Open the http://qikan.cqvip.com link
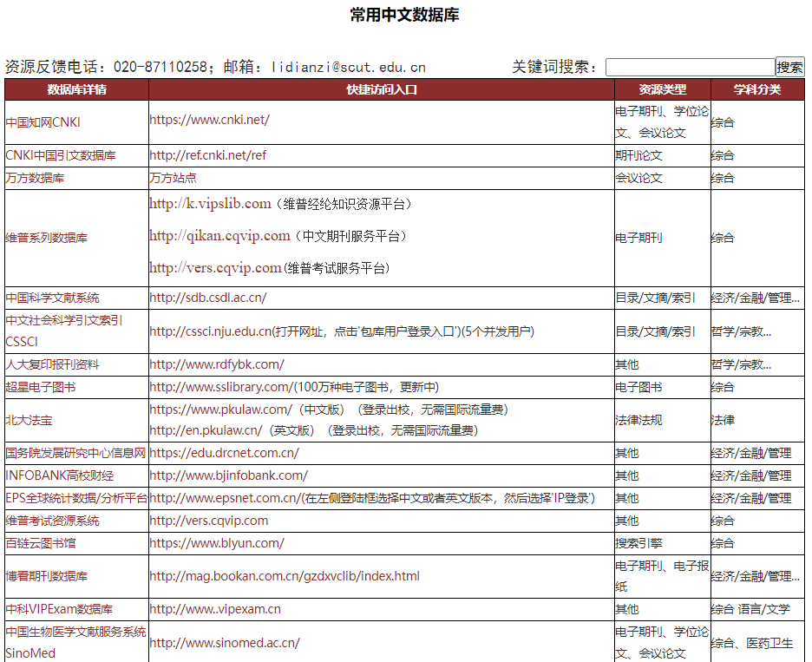This screenshot has height=662, width=812. (x=219, y=236)
